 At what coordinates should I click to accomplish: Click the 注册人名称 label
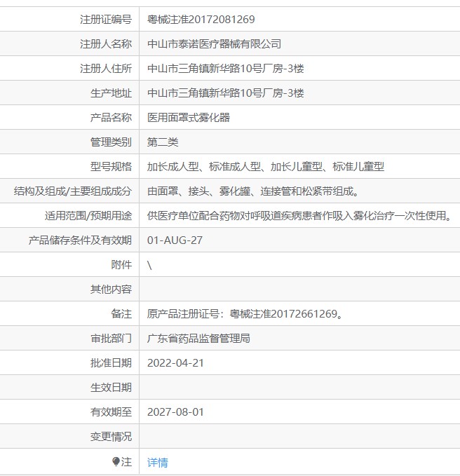pyautogui.click(x=106, y=44)
